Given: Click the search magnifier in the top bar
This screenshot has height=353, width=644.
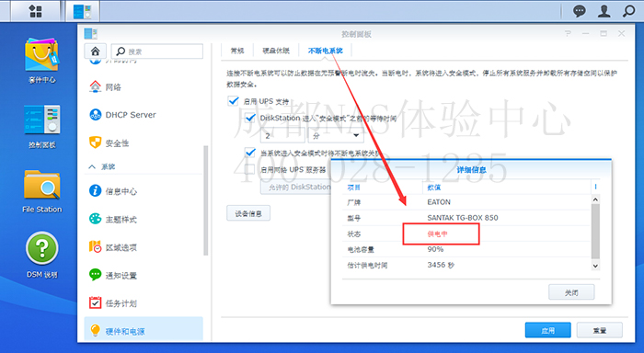Looking at the screenshot, I should click(628, 11).
